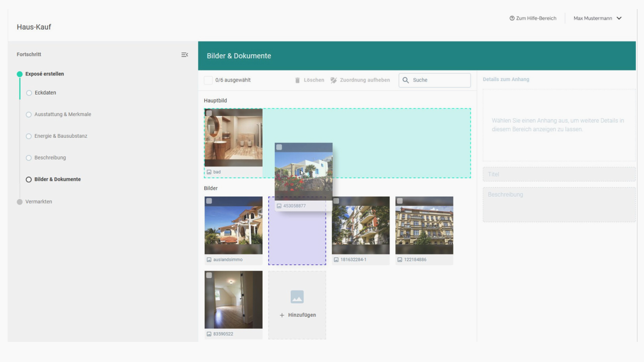Image resolution: width=644 pixels, height=362 pixels.
Task: Click the Zuordnung aufheben icon
Action: [x=334, y=80]
